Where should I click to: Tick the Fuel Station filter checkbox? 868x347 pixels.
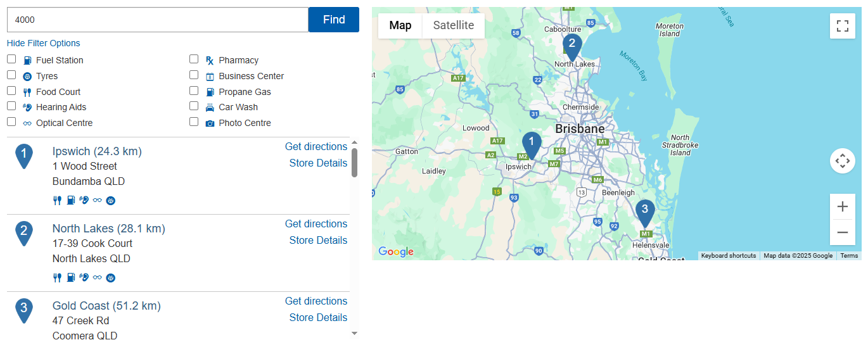point(11,59)
